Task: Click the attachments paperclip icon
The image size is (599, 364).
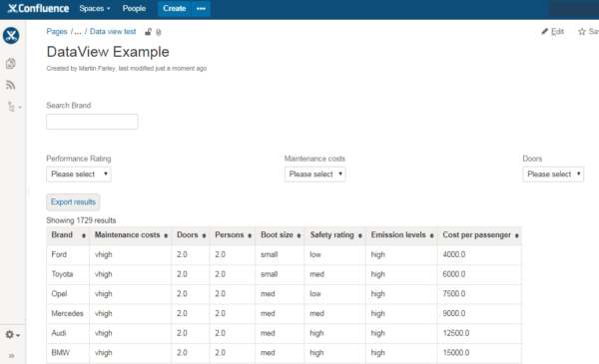Action: click(x=159, y=32)
